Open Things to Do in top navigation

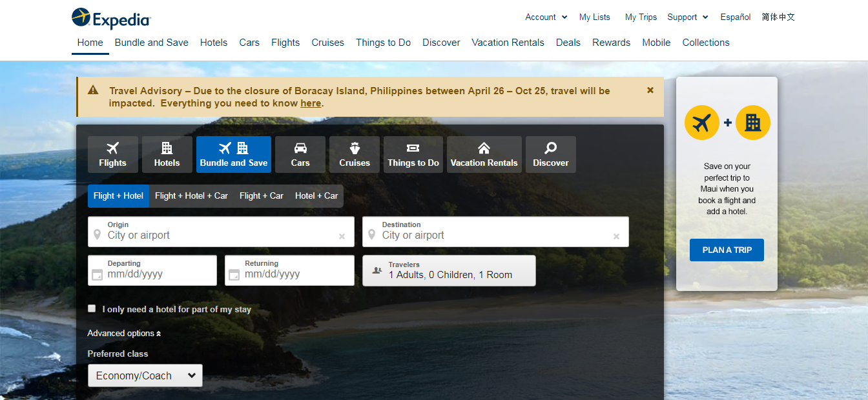click(384, 43)
